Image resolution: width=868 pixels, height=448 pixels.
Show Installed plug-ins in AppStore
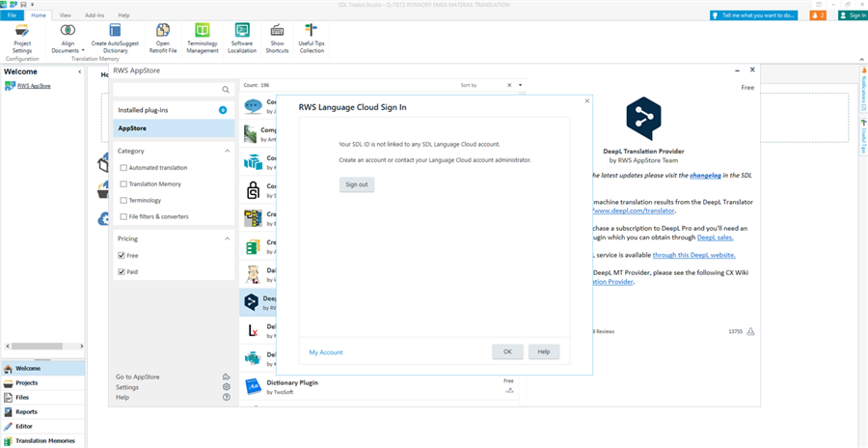[174, 110]
